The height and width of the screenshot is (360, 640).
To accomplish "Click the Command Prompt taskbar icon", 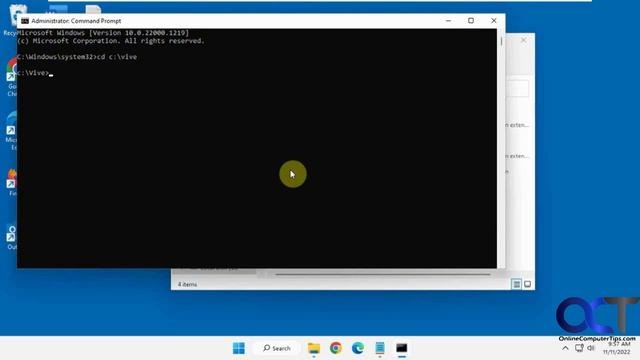I will pos(402,348).
